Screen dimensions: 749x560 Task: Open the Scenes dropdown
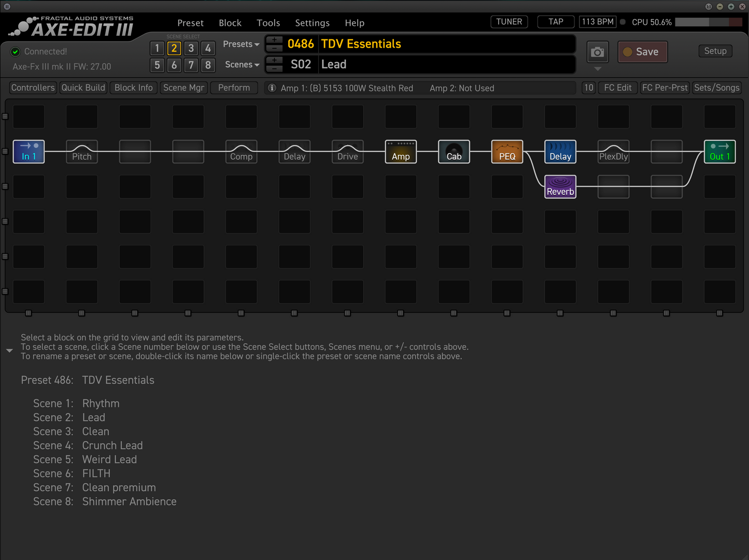pos(241,64)
